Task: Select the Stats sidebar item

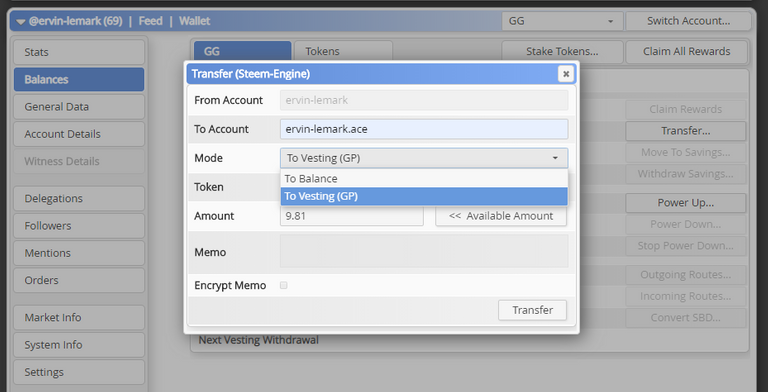Action: pos(79,52)
